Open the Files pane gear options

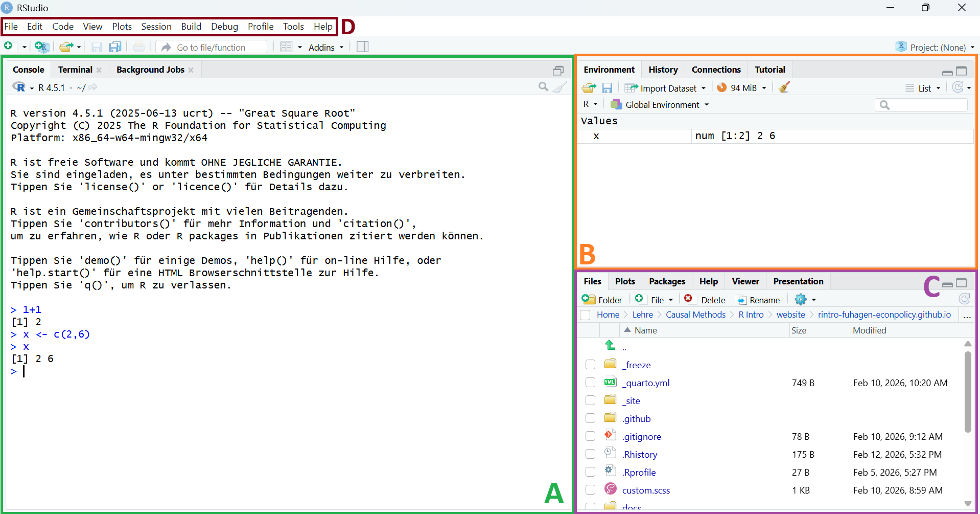[801, 299]
